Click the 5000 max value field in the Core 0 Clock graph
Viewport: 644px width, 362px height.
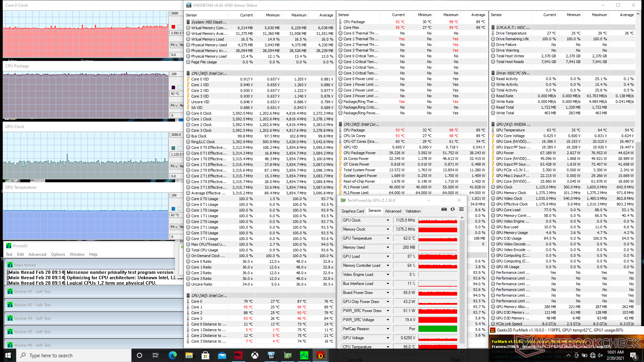[x=176, y=13]
